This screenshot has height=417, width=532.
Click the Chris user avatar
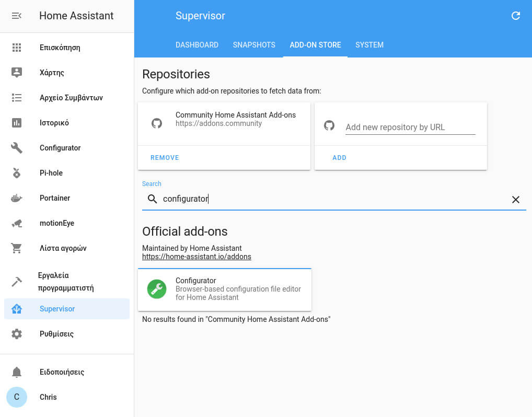17,397
